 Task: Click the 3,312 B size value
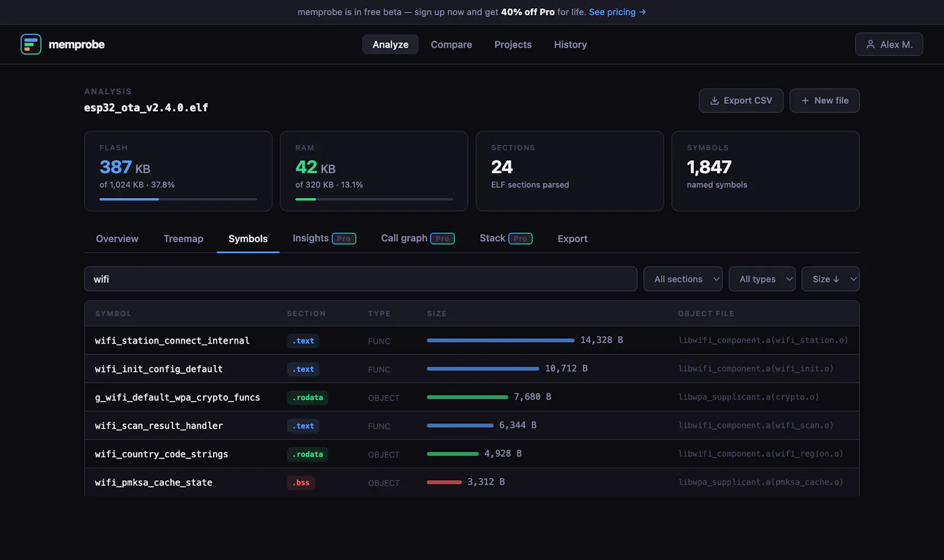coord(486,482)
